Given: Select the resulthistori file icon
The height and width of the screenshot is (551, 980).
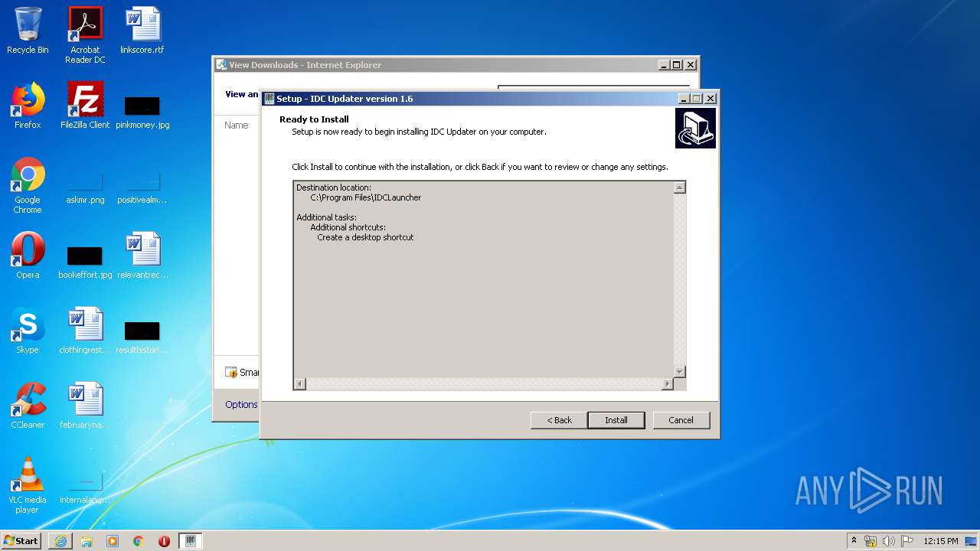Looking at the screenshot, I should tap(142, 336).
